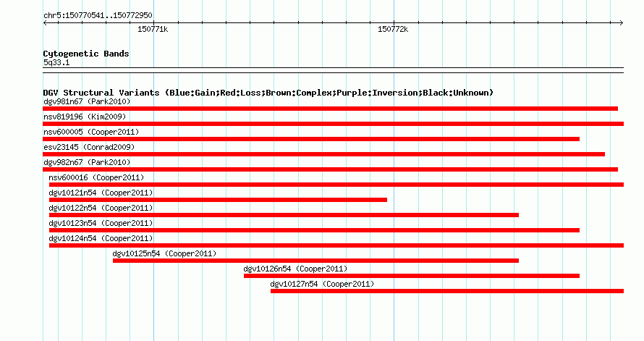The image size is (644, 341).
Task: Select the 5q33.1 band label
Action: coord(56,62)
